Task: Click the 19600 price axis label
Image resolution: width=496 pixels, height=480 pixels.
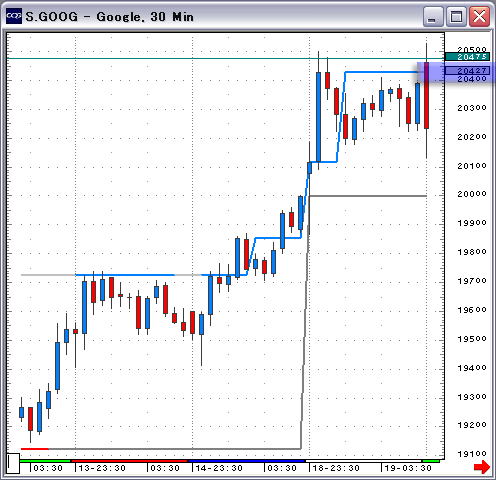Action: [x=472, y=310]
